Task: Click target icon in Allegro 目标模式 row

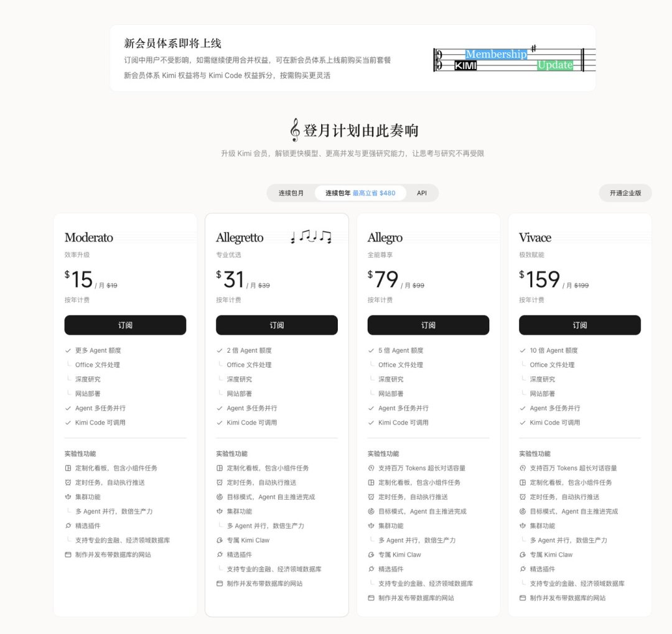Action: click(371, 511)
